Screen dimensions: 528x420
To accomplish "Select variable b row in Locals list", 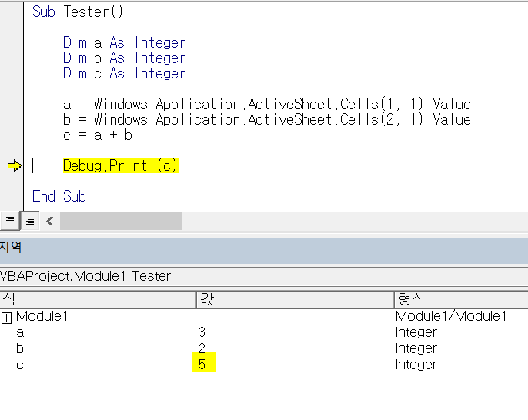I will pos(264,348).
